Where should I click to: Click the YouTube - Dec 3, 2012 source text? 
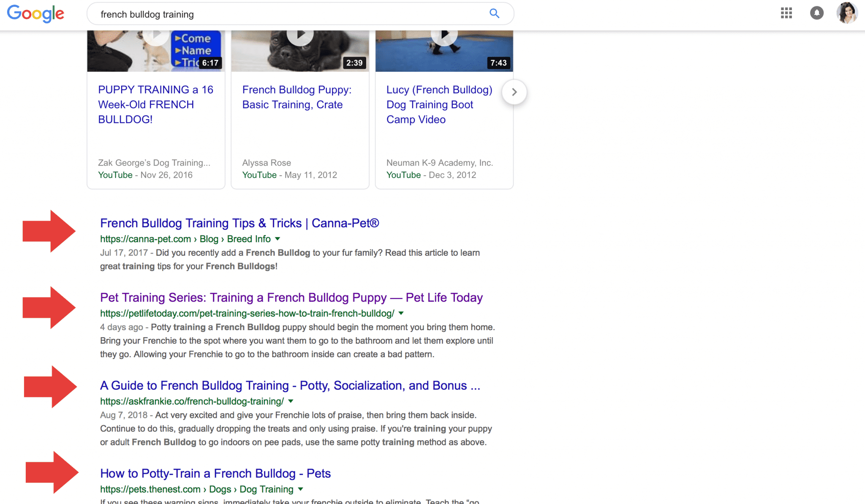(431, 175)
